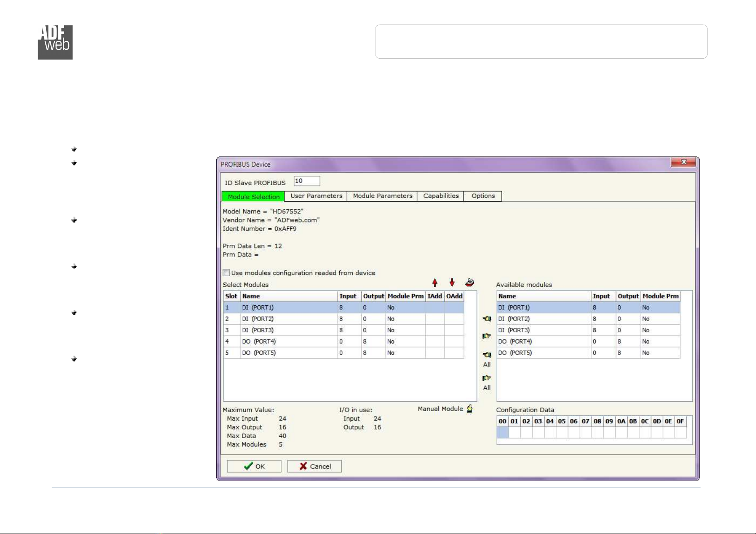756x534 pixels.
Task: Click the right-pointing hand remove module icon
Action: tap(487, 336)
